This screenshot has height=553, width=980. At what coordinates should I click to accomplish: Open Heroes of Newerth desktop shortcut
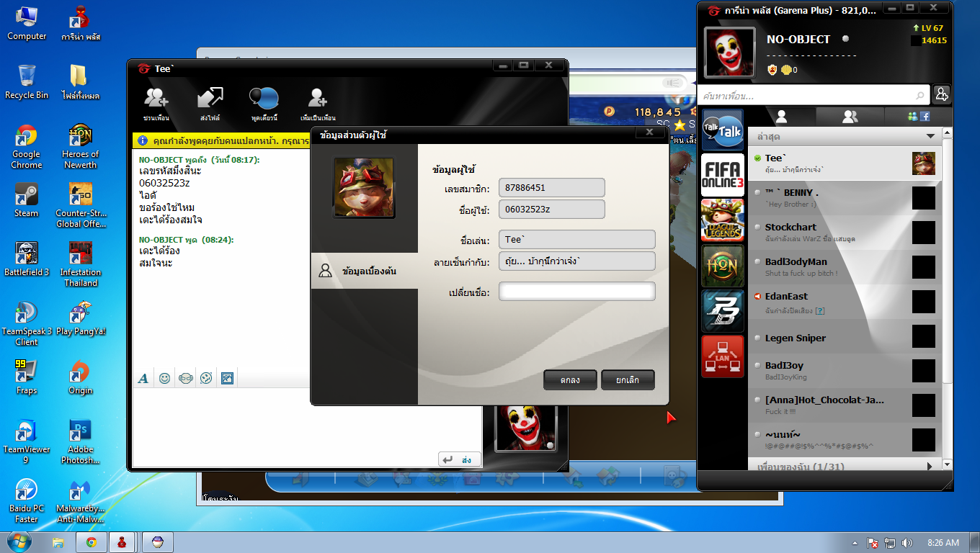[80, 146]
